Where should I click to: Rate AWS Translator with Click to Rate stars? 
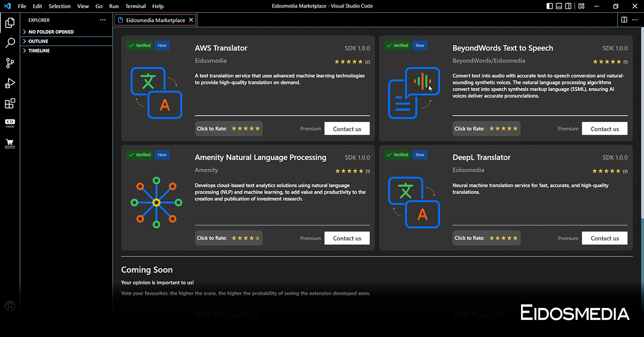[x=245, y=128]
